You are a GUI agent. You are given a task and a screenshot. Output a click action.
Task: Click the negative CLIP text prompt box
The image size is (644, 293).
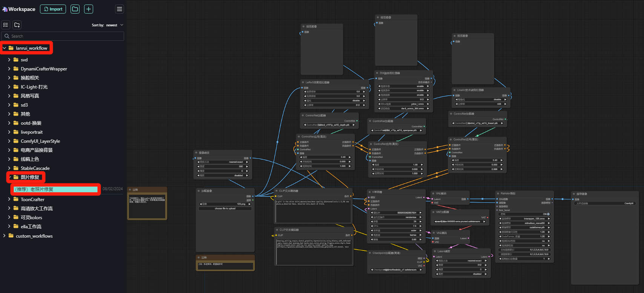pos(314,252)
